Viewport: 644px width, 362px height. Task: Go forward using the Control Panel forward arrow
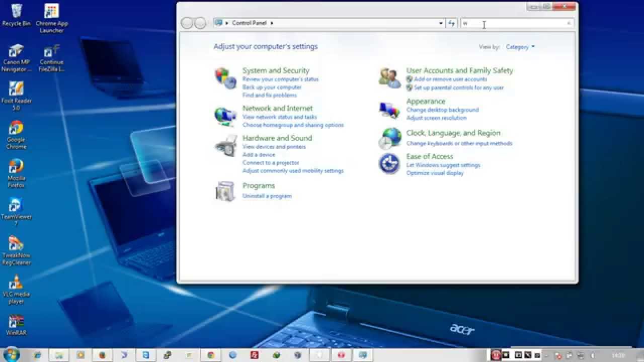point(200,23)
